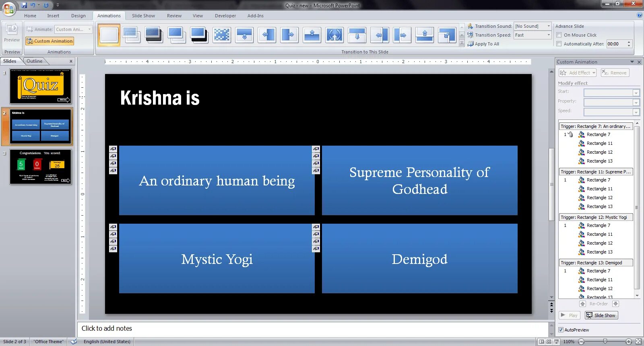644x346 pixels.
Task: Fit slide to current window icon
Action: click(638, 342)
